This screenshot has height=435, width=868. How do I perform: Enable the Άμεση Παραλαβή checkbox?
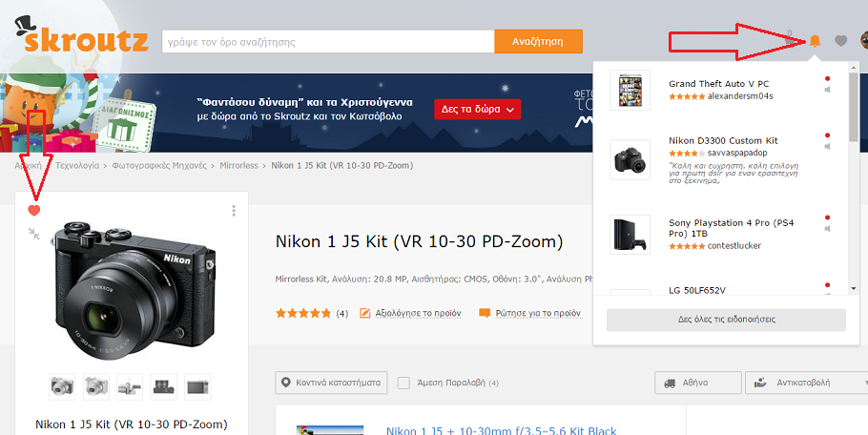(404, 383)
